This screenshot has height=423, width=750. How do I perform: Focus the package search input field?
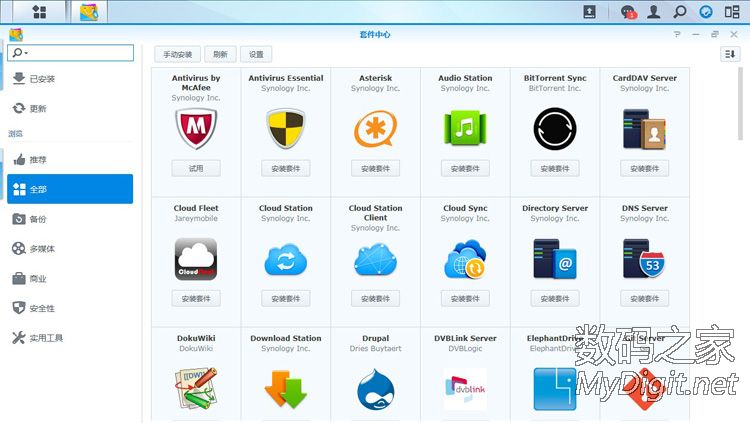click(70, 53)
